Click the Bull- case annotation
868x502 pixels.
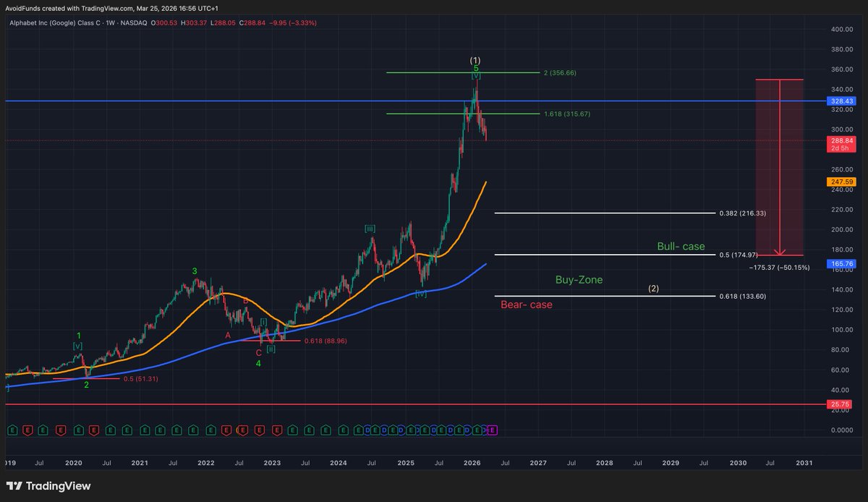tap(681, 247)
